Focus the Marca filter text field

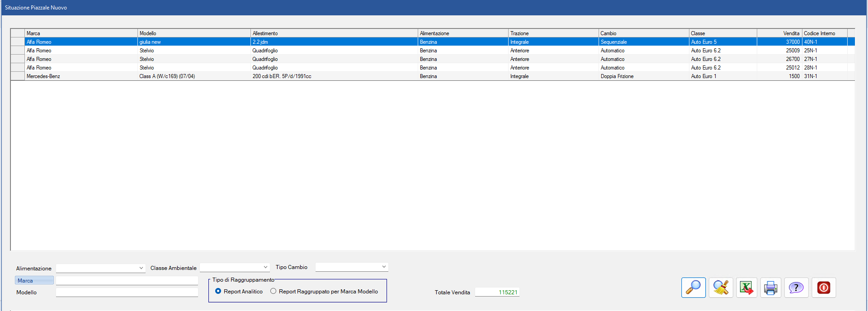[127, 281]
